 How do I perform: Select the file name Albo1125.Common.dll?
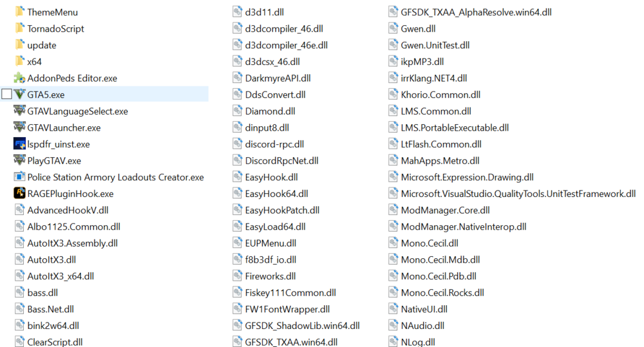(x=74, y=227)
